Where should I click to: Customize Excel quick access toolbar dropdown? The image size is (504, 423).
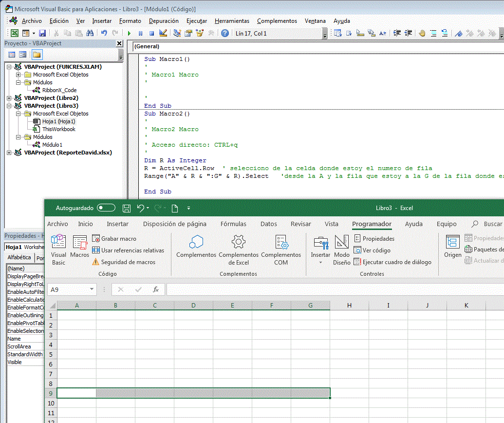(188, 208)
